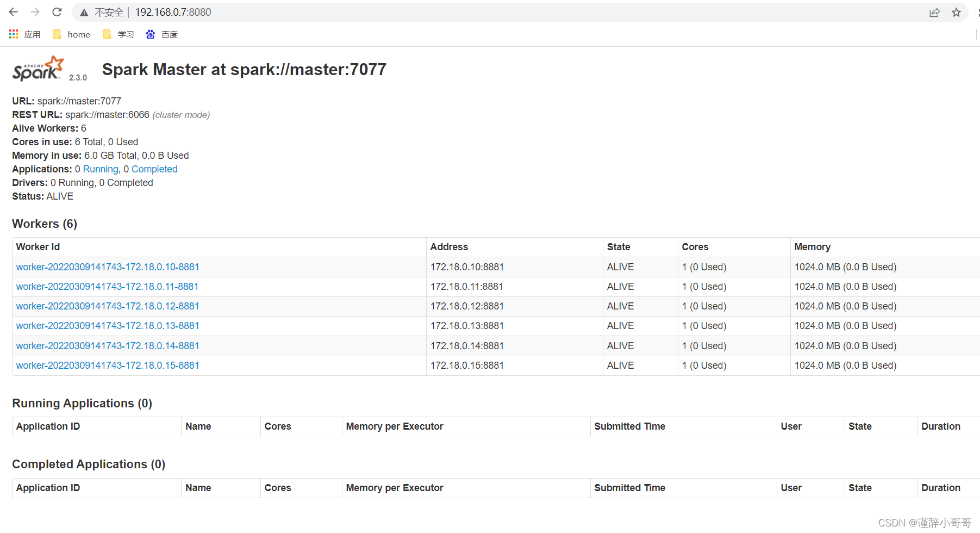
Task: Click the browser forward arrow
Action: point(35,12)
